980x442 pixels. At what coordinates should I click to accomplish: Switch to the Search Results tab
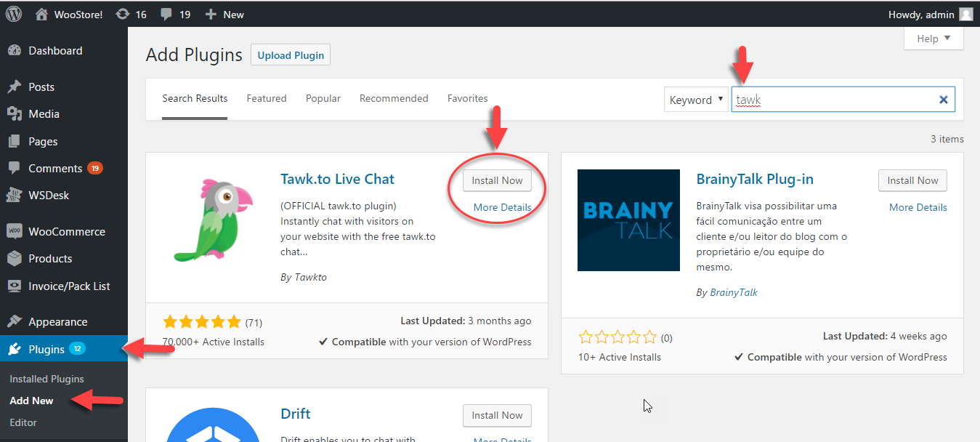point(195,98)
